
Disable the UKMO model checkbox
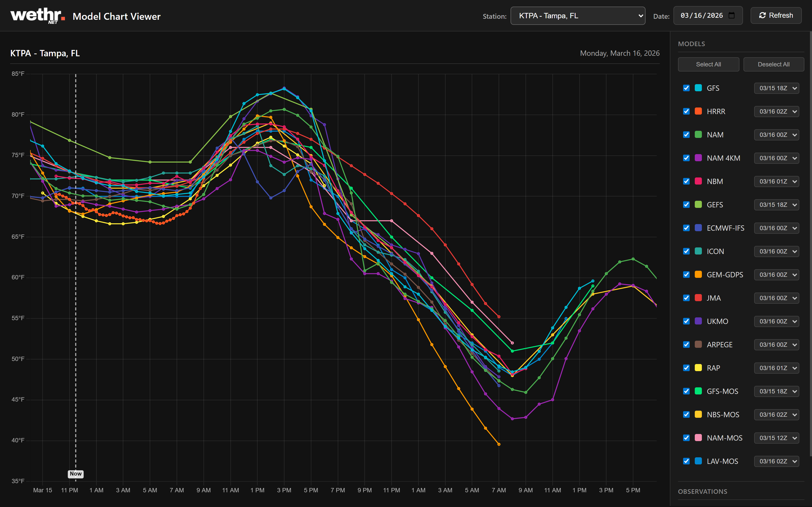point(686,321)
